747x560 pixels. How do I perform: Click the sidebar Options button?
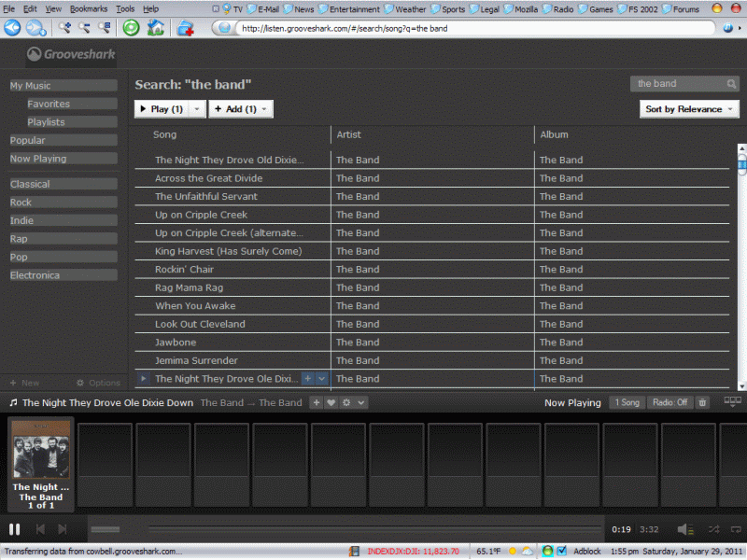pos(98,383)
